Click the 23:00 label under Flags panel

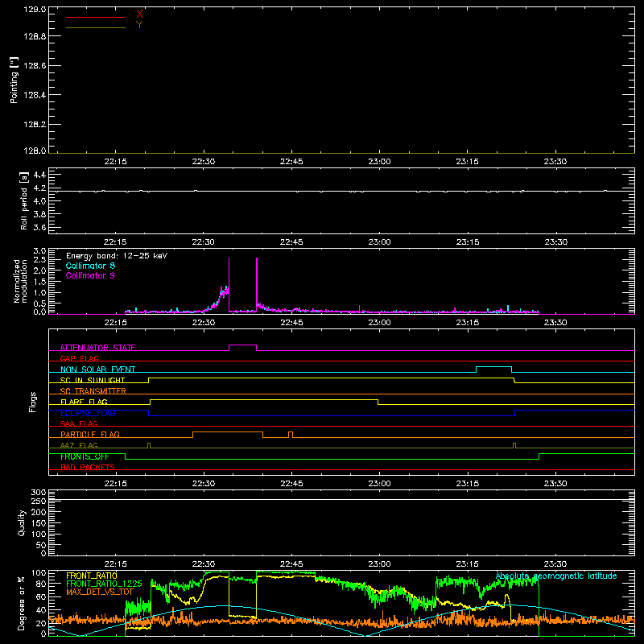click(x=379, y=484)
